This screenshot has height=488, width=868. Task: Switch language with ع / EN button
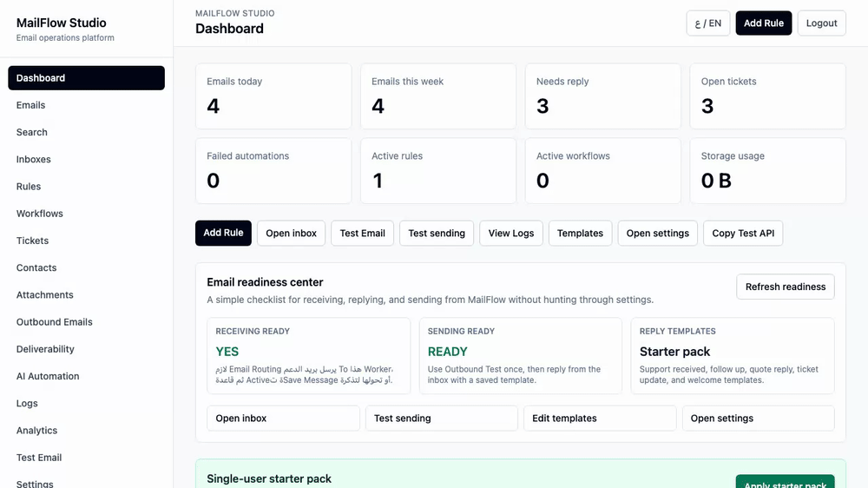[708, 23]
